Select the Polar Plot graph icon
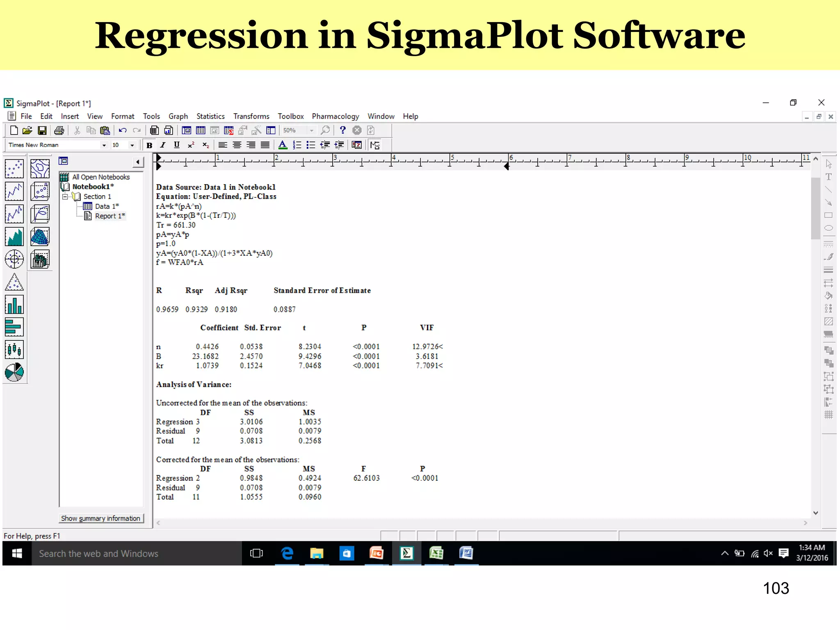Viewport: 840px width, 630px height. click(14, 259)
